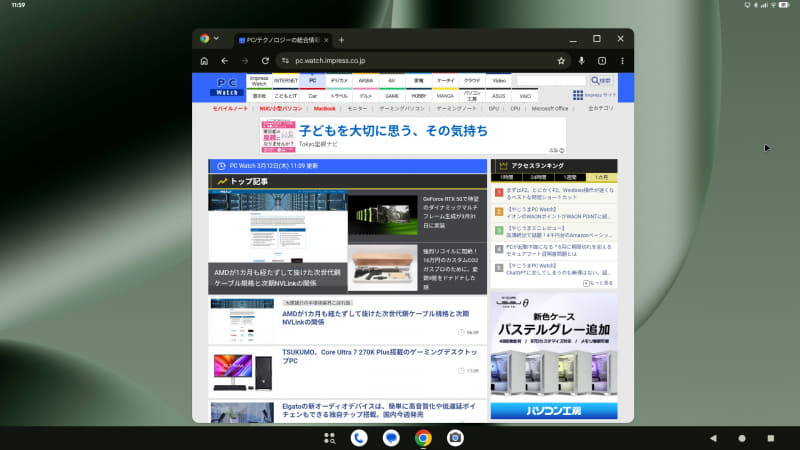The width and height of the screenshot is (800, 450).
Task: Open site info icon left of URL
Action: [x=285, y=61]
